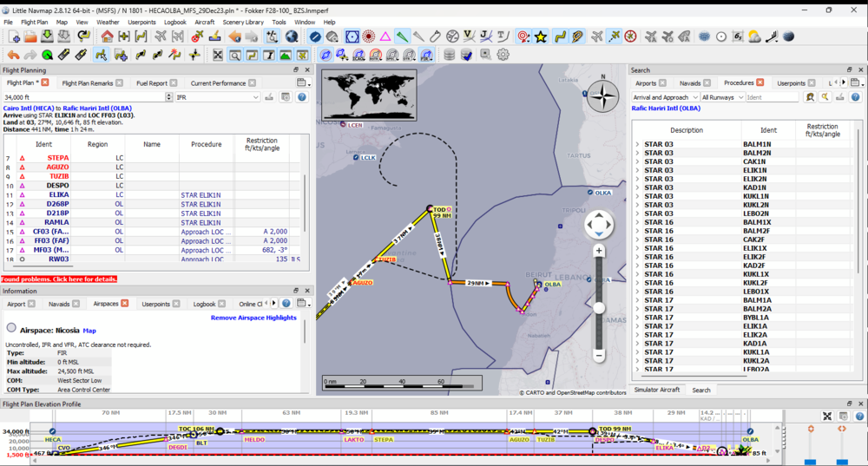Viewport: 868px width, 466px height.
Task: Expand the STAR 03 ELIK1N procedure row
Action: (637, 170)
